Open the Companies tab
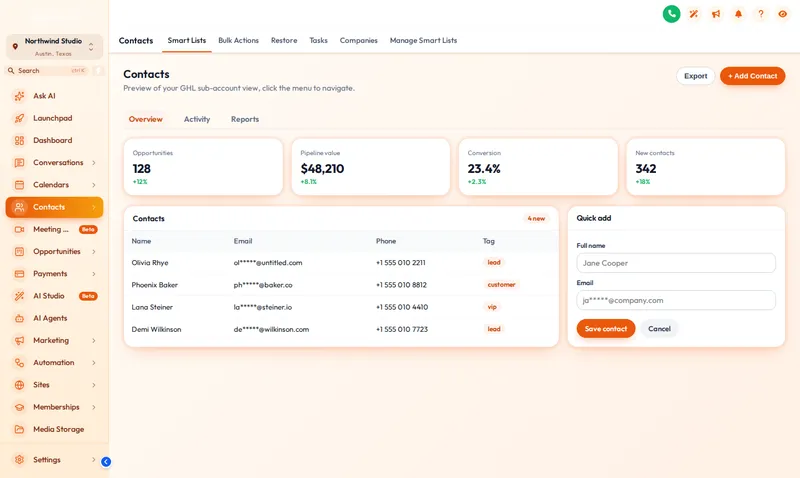The width and height of the screenshot is (800, 478). tap(359, 40)
